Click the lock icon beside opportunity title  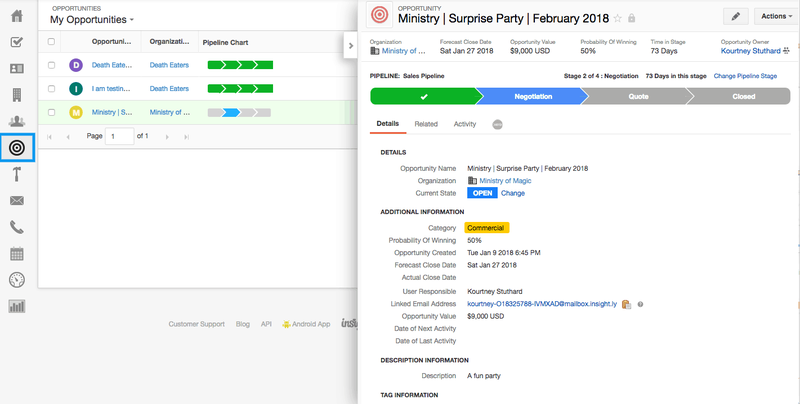click(x=632, y=18)
